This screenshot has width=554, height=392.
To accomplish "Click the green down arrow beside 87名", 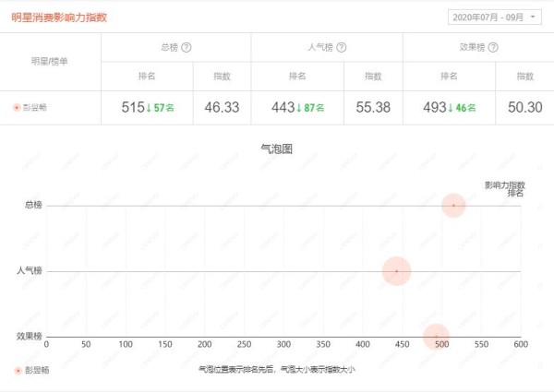I will [299, 108].
